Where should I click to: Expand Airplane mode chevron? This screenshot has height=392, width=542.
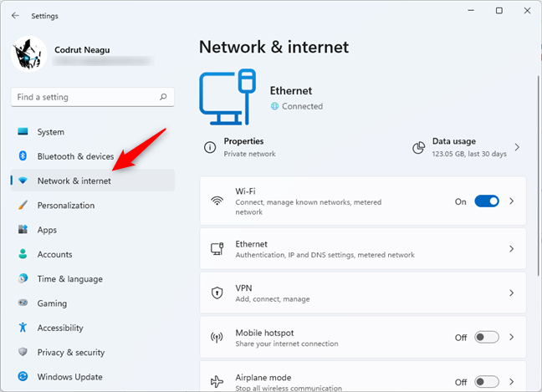pyautogui.click(x=512, y=382)
